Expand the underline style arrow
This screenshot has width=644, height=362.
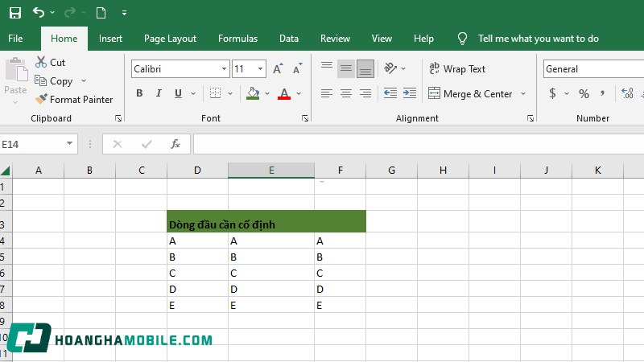[193, 93]
